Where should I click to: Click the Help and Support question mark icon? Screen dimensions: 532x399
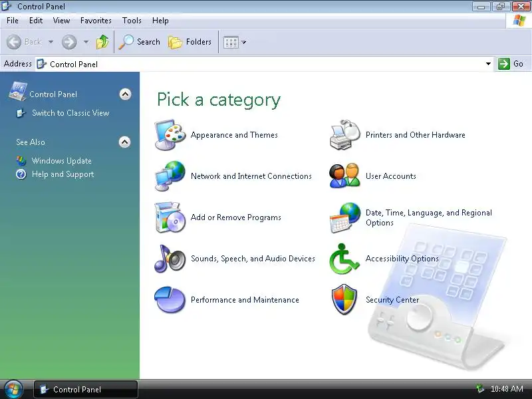(x=21, y=174)
